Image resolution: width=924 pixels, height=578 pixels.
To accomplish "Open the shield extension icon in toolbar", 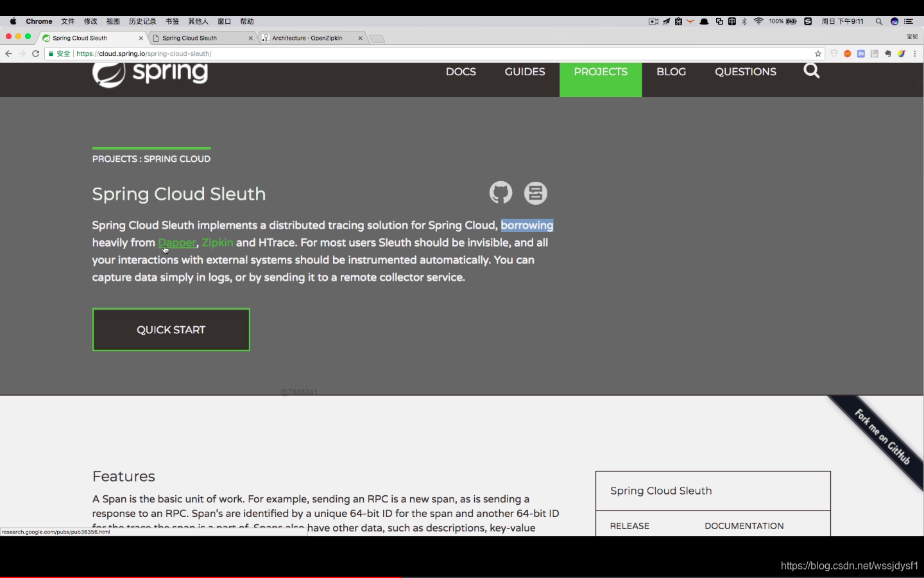I will tap(834, 54).
